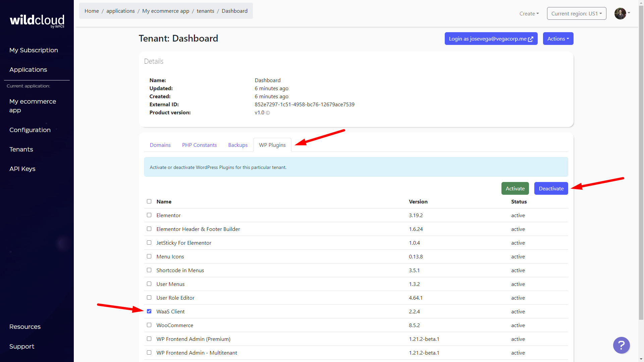This screenshot has width=644, height=362.
Task: Go to Tenants in sidebar
Action: coord(21,149)
